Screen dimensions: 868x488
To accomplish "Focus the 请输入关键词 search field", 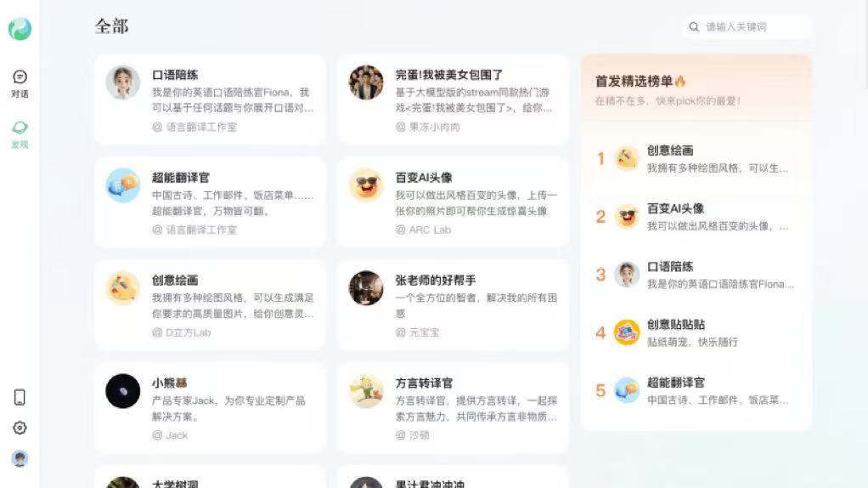I will [752, 27].
